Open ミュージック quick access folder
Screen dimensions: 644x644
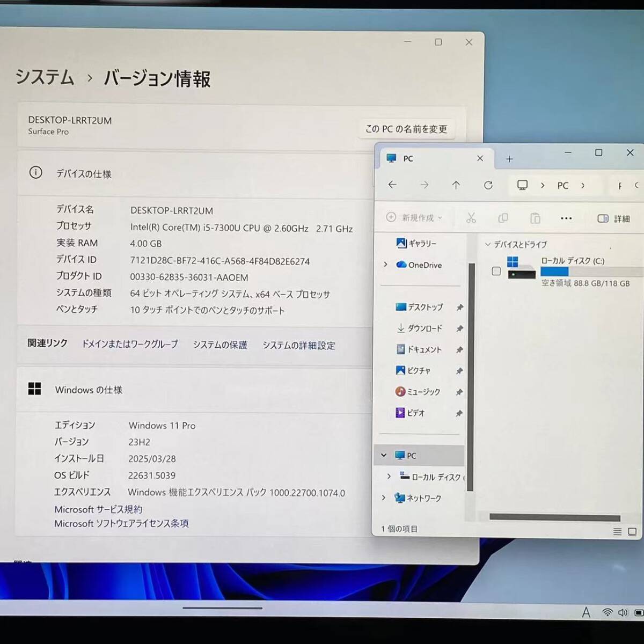point(418,392)
